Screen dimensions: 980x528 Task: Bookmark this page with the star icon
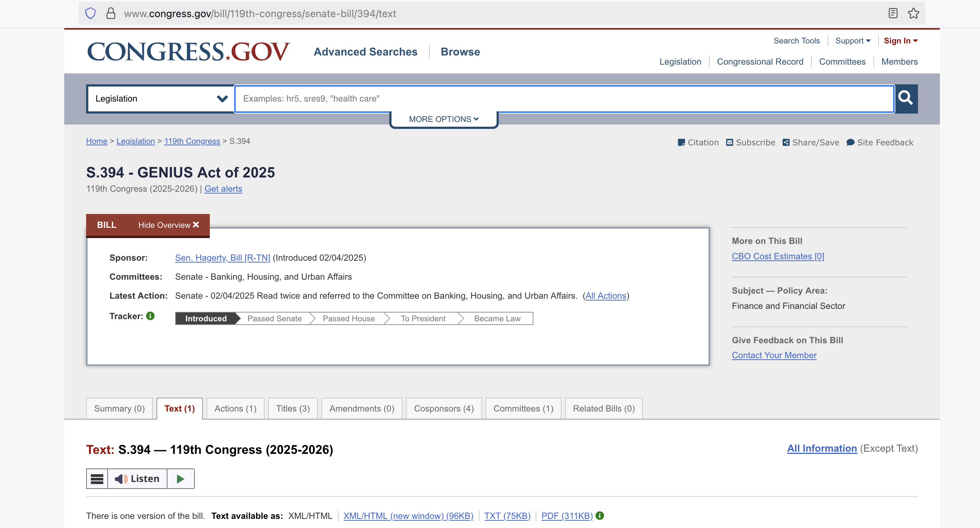[x=913, y=14]
